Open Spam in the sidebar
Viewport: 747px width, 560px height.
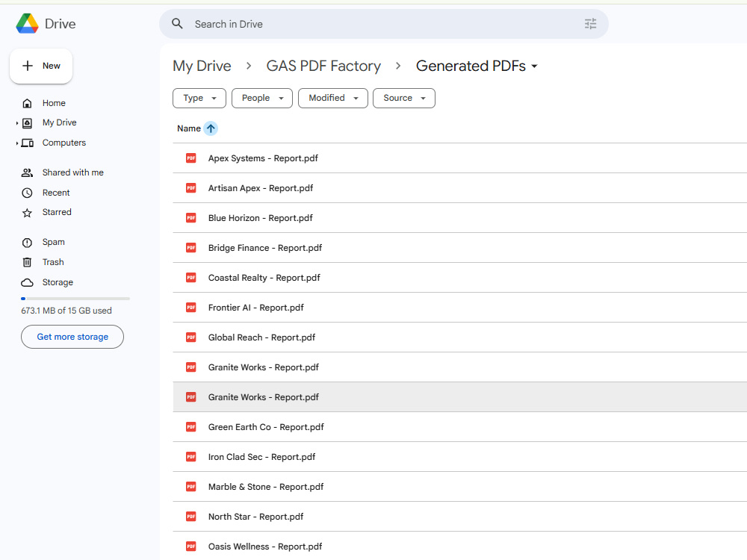(53, 242)
